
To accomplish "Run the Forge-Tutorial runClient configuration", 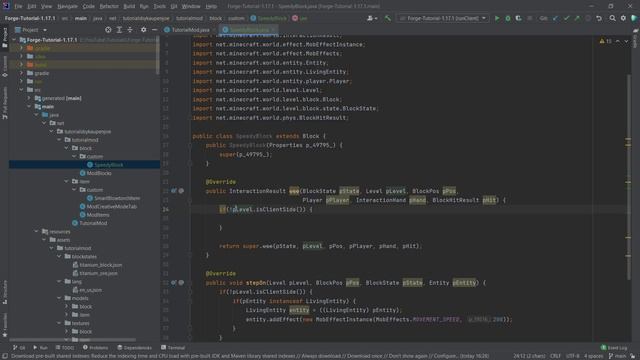I will 497,18.
